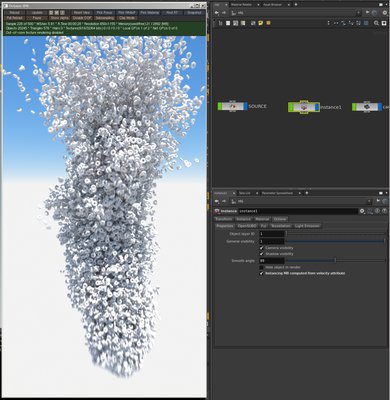This screenshot has height=400, width=390.
Task: Expand network path dropdown arrow
Action: pos(358,13)
